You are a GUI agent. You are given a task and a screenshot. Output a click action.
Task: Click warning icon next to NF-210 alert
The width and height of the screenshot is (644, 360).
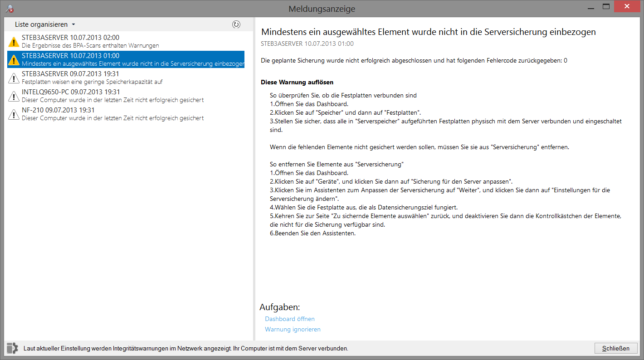click(14, 114)
